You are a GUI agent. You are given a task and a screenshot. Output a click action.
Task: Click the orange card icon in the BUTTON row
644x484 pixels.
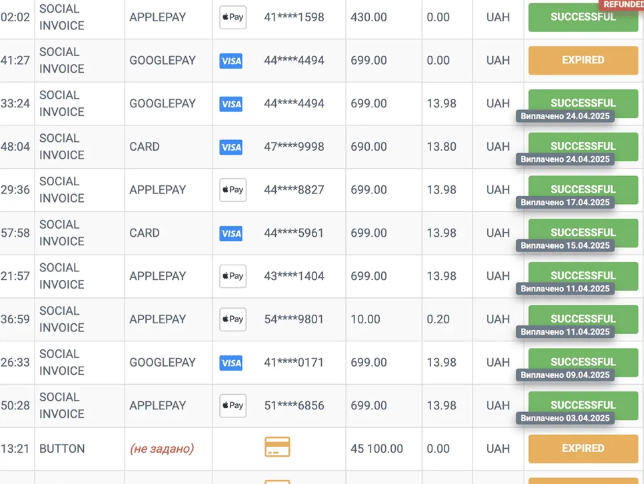click(277, 448)
